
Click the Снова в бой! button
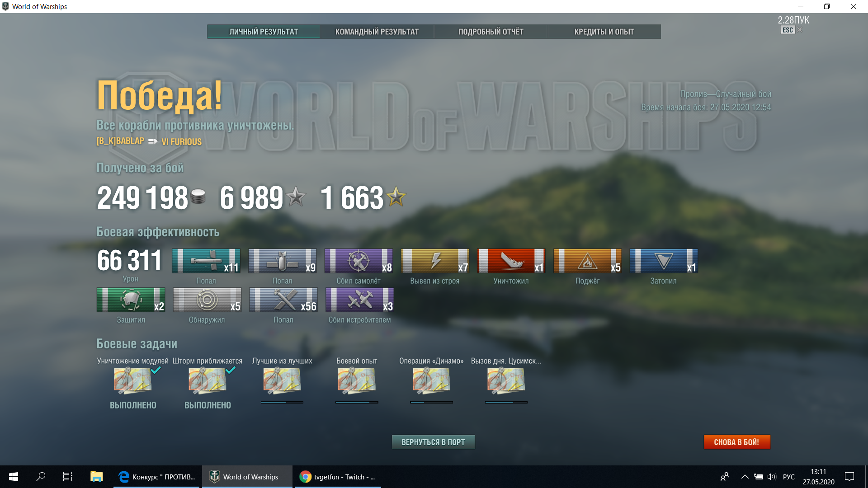pyautogui.click(x=737, y=442)
